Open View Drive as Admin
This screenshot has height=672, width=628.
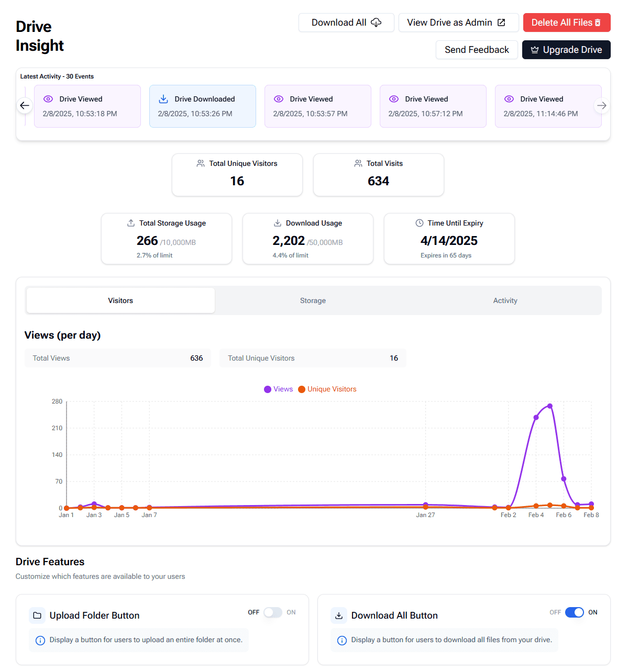pos(458,23)
